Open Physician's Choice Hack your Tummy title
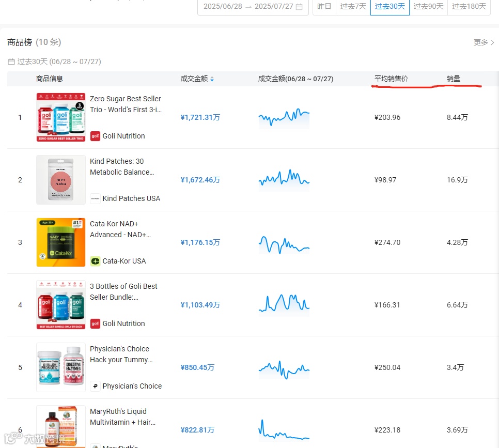 121,354
